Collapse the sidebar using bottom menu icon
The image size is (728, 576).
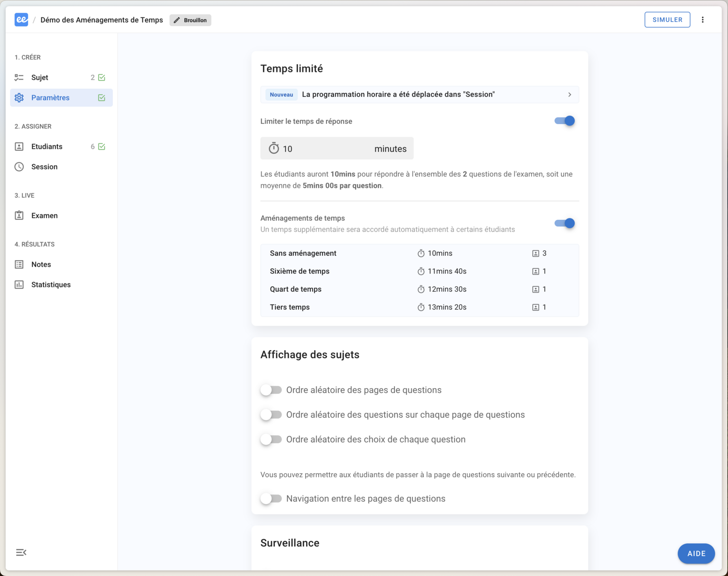[x=21, y=552]
